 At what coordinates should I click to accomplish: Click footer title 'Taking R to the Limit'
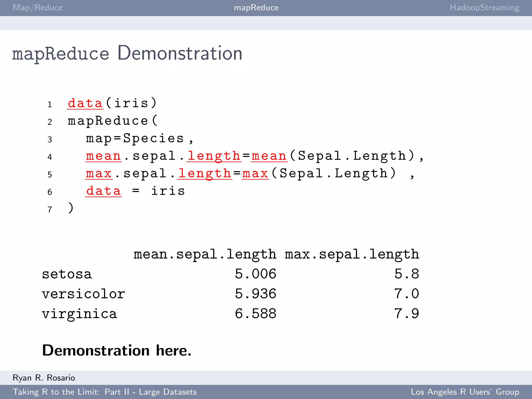pyautogui.click(x=56, y=392)
